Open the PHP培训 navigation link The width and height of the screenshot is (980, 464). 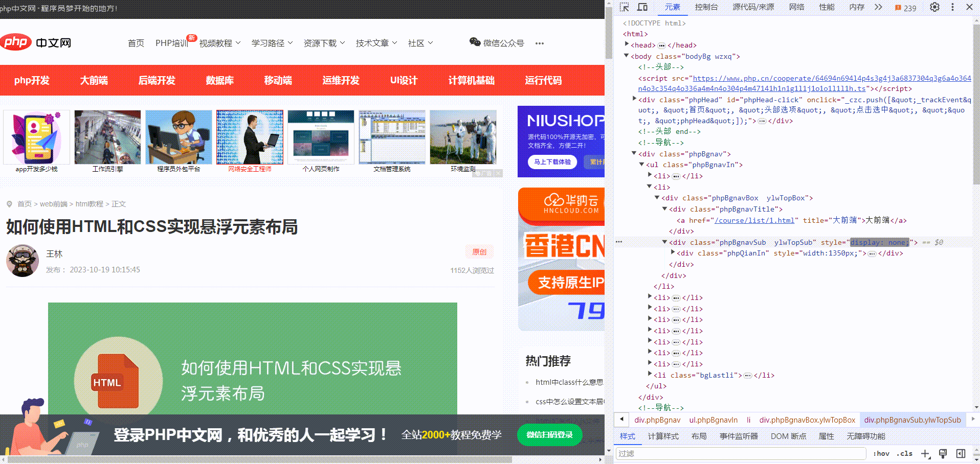[172, 43]
